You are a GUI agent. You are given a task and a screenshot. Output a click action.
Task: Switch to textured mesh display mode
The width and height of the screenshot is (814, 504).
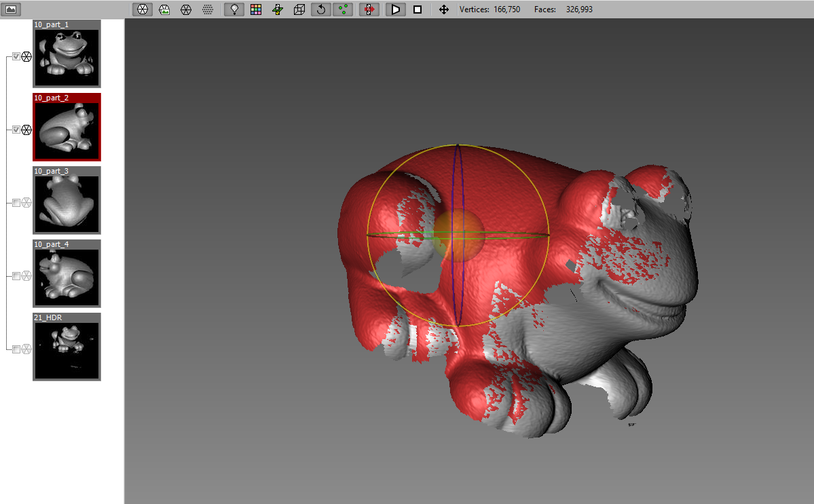coord(164,9)
